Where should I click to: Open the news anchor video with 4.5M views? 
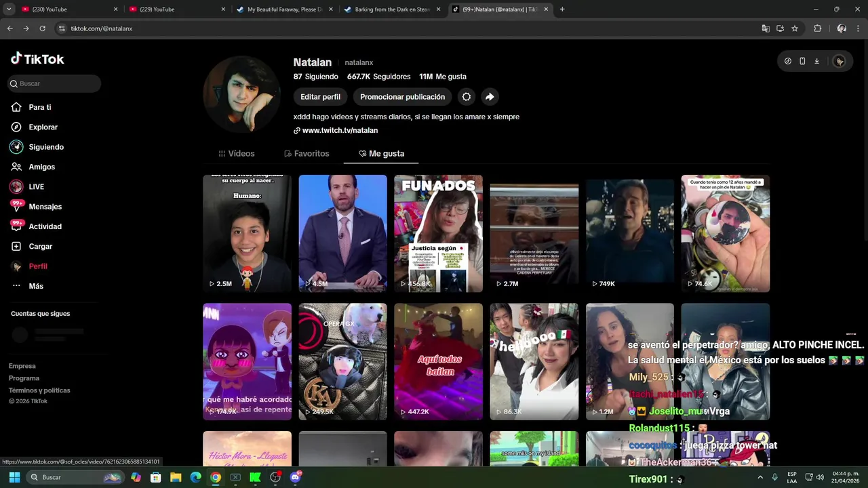tap(342, 234)
